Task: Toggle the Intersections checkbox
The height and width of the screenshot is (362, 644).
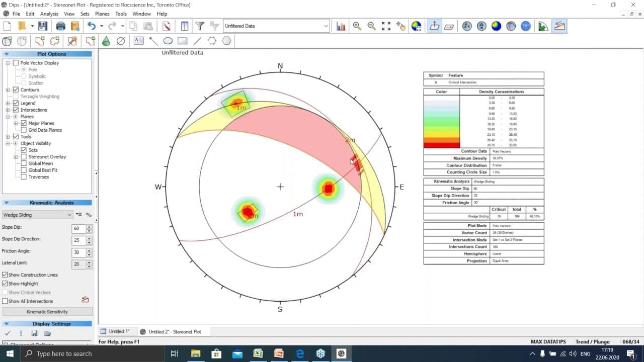Action: click(16, 110)
